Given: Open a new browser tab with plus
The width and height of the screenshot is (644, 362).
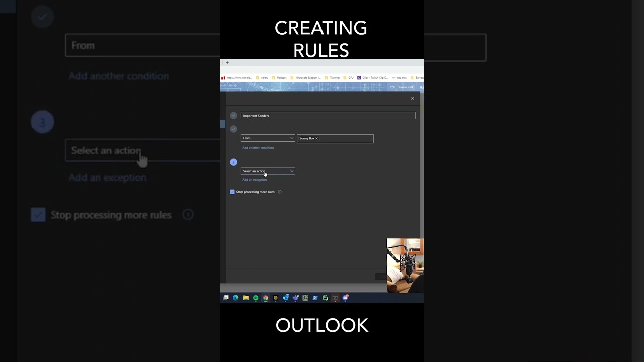Looking at the screenshot, I should pos(227,63).
